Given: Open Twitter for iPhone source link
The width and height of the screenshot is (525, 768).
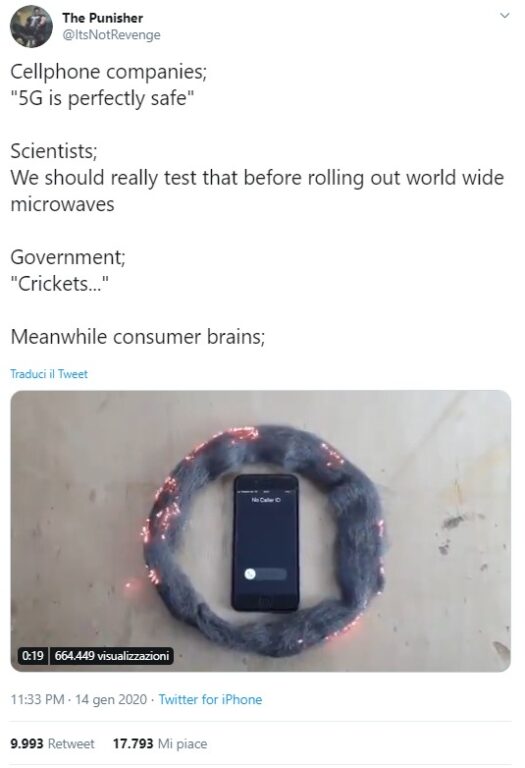Looking at the screenshot, I should pyautogui.click(x=210, y=699).
